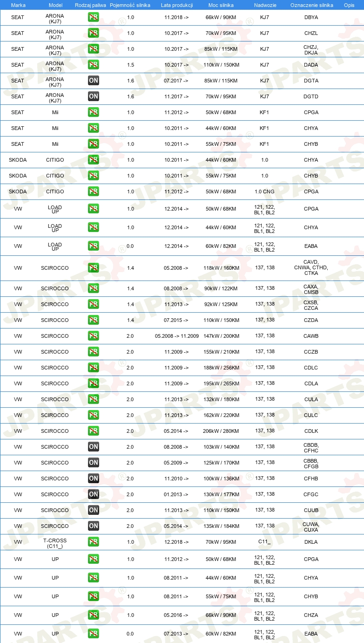The image size is (364, 643).
Task: Click the production date 05.2016 ->
Action: point(176,615)
